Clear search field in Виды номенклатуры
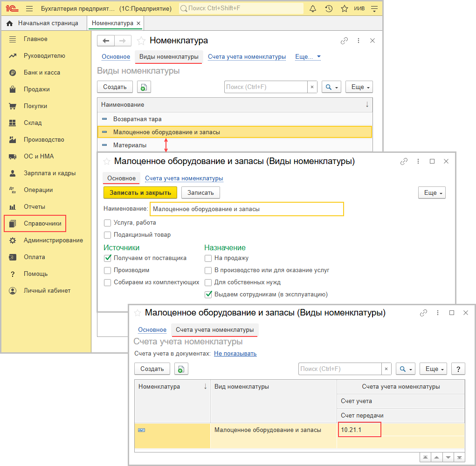 312,87
